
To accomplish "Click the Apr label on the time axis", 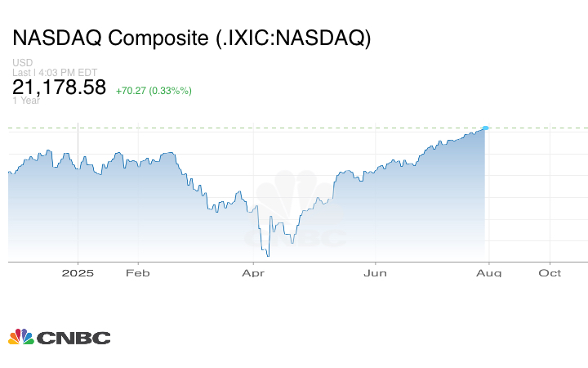I will coord(253,273).
